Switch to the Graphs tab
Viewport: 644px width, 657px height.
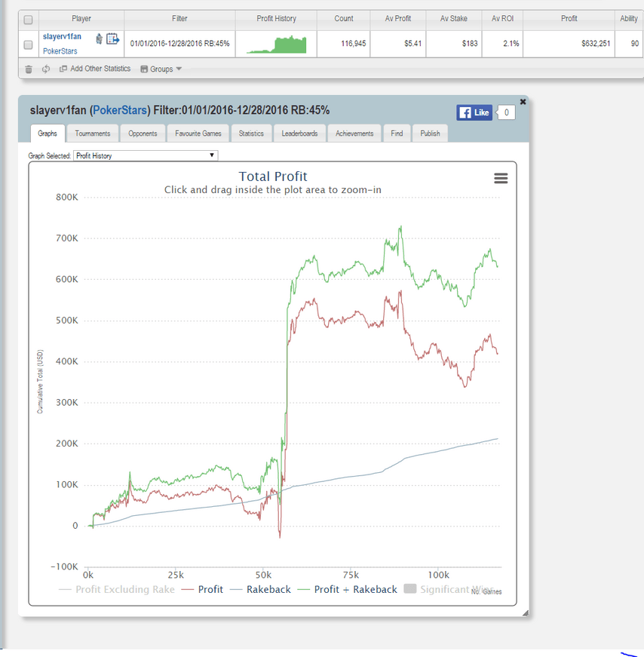(x=48, y=134)
